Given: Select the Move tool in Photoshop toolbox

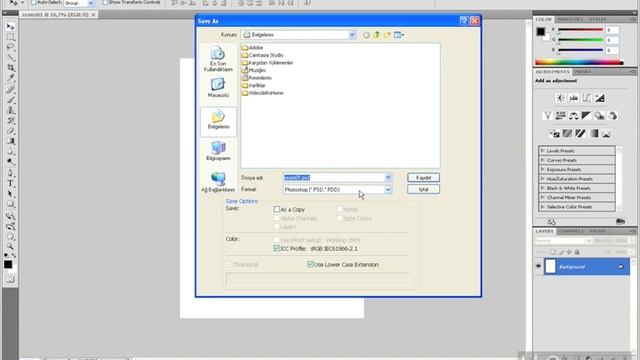Looking at the screenshot, I should coord(11,27).
